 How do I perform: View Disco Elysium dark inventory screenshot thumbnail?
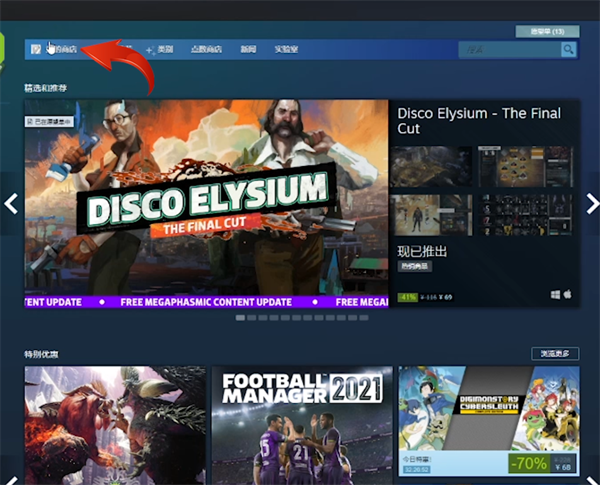(526, 215)
